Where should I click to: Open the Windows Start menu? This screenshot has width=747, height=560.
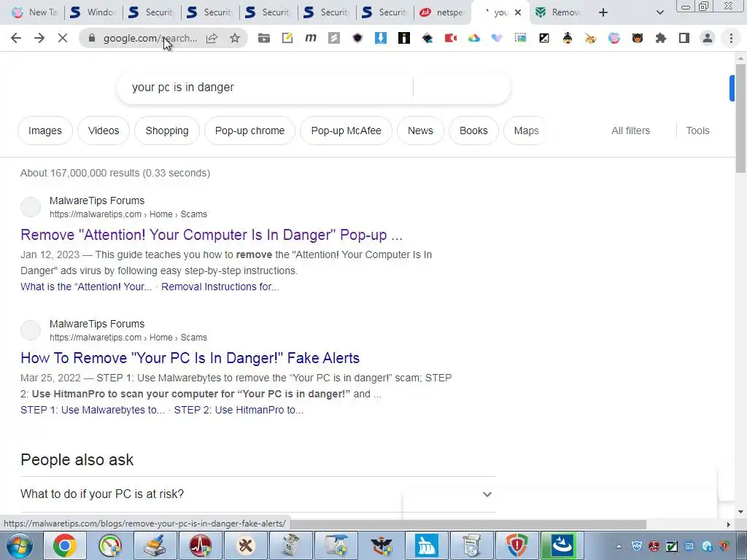20,545
